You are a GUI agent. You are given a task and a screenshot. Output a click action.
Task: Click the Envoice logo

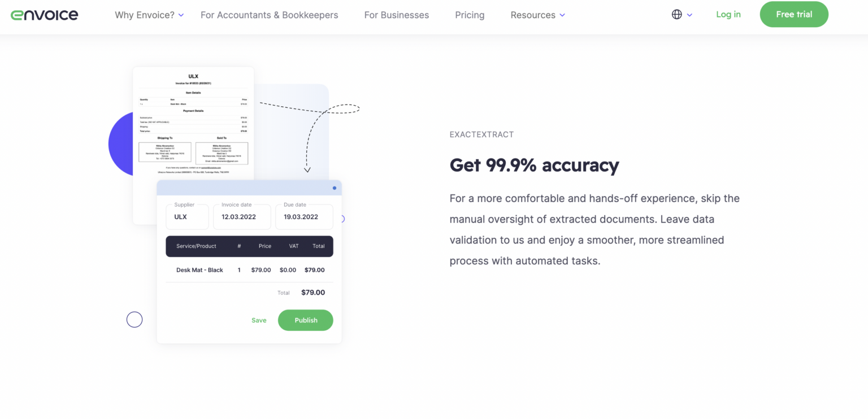(x=44, y=15)
